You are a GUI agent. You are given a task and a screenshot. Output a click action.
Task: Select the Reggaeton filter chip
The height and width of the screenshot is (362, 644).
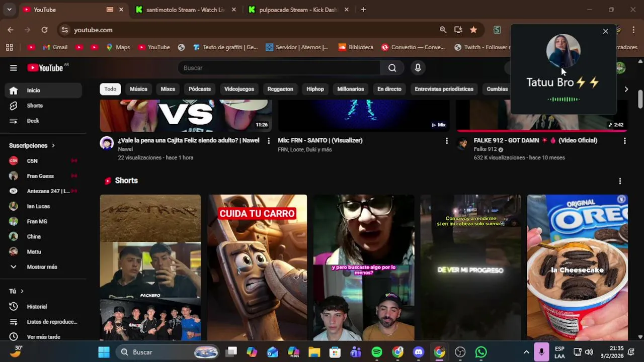click(280, 89)
